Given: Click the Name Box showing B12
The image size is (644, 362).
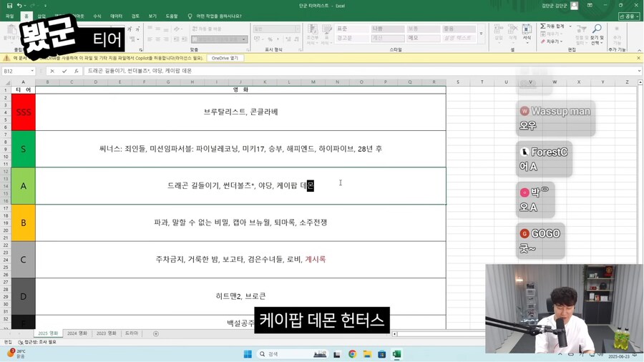Looking at the screenshot, I should (15, 71).
